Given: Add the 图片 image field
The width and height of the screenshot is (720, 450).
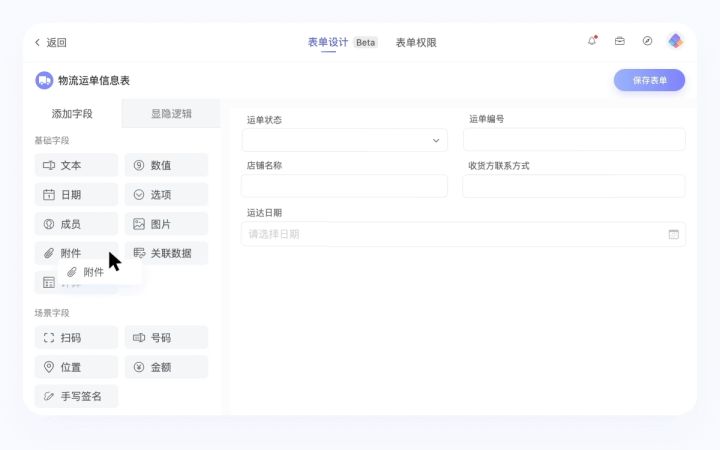Looking at the screenshot, I should 166,224.
